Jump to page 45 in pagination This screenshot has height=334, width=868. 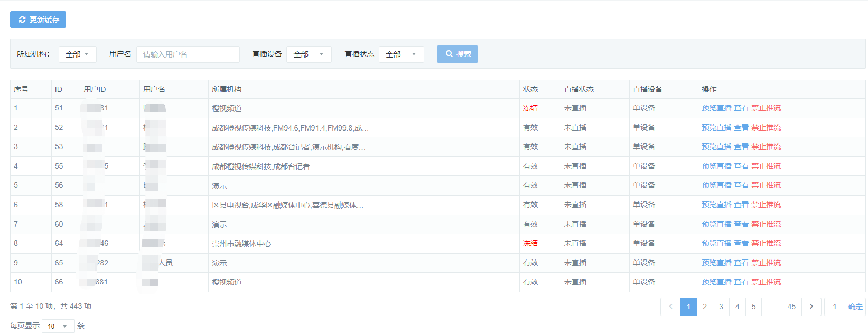tap(791, 307)
